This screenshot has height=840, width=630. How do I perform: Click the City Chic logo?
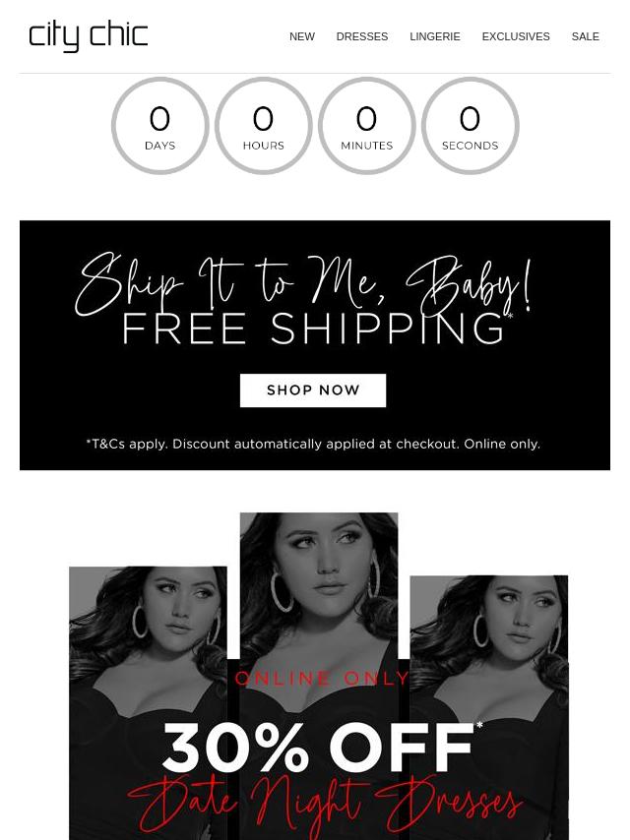(x=89, y=37)
